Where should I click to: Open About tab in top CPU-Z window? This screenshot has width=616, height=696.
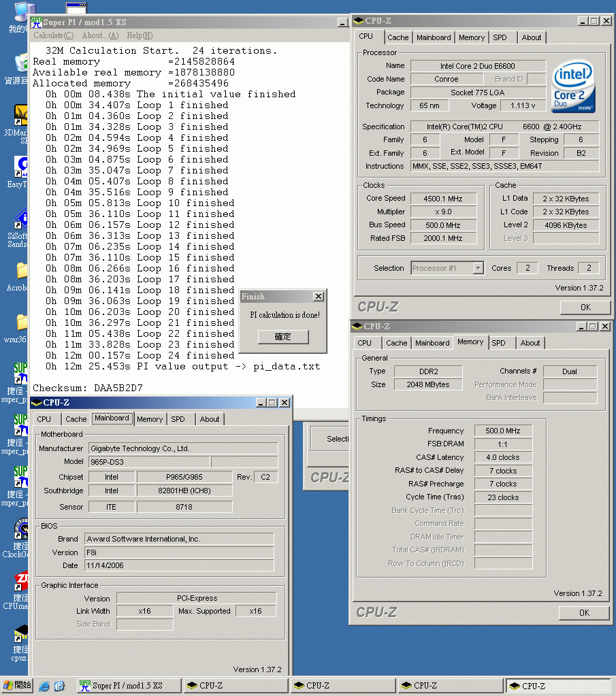531,37
